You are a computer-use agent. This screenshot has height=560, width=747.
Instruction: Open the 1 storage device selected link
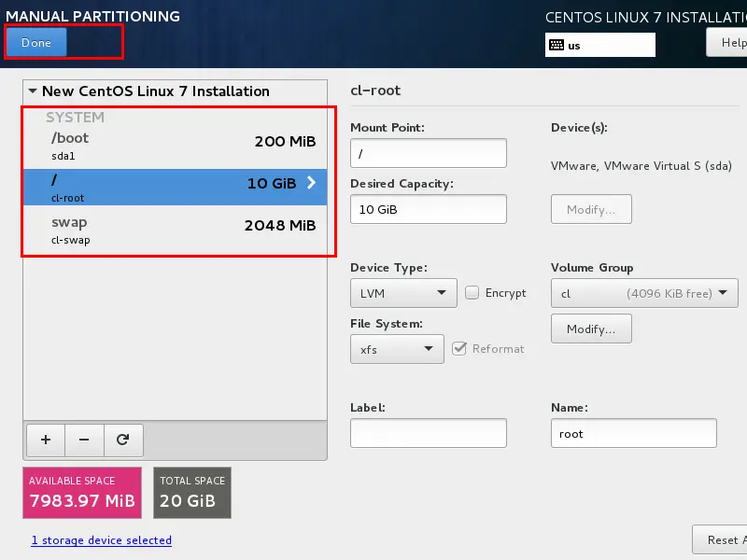pyautogui.click(x=102, y=540)
